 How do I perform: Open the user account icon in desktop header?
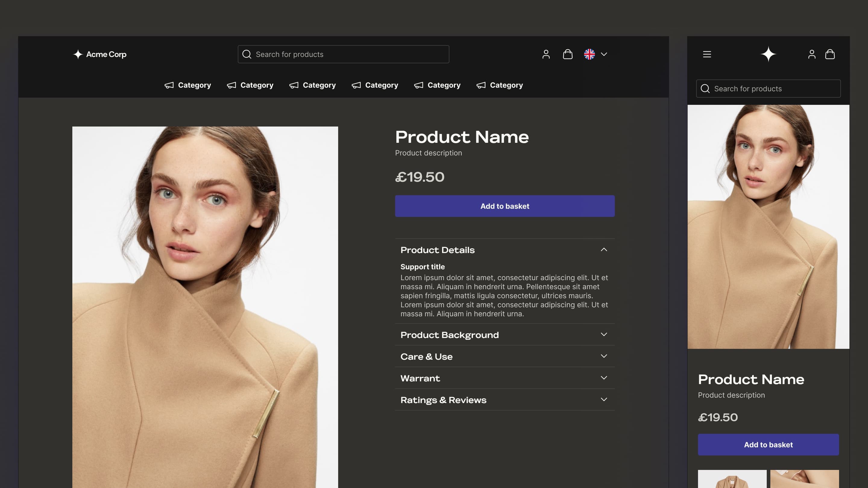[x=546, y=54]
